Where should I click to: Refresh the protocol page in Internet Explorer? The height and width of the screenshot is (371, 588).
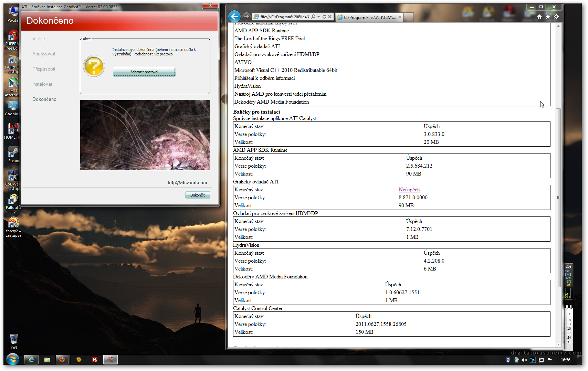click(324, 17)
